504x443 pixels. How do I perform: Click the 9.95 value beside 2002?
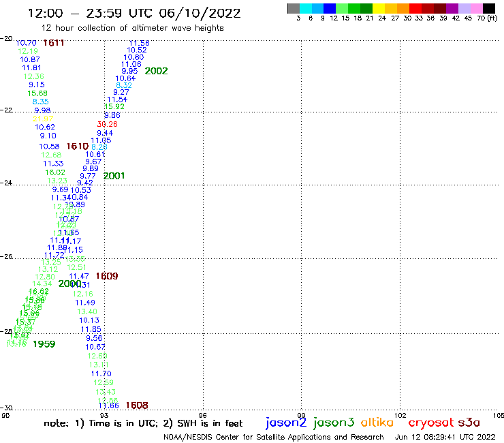pyautogui.click(x=129, y=71)
